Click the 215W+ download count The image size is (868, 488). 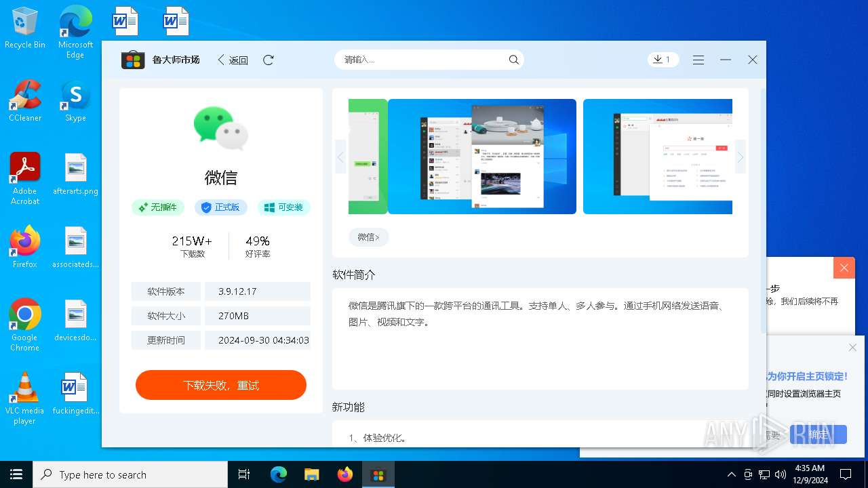[192, 241]
